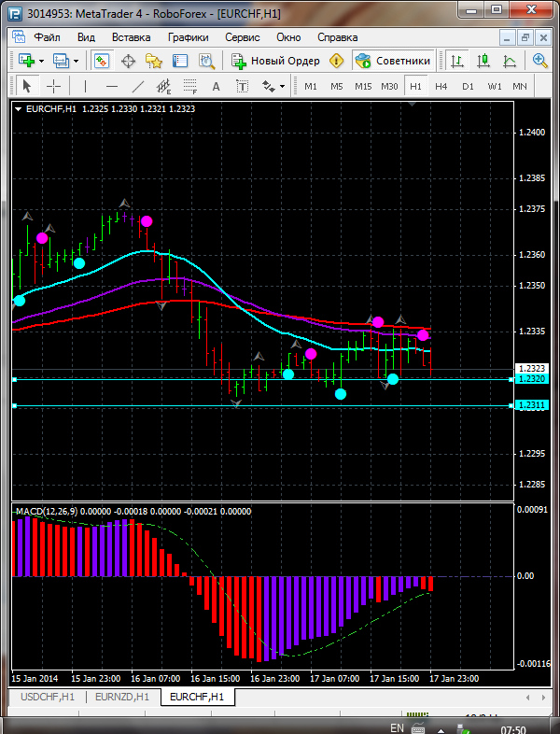The image size is (560, 734).
Task: Open the Сервис menu
Action: coord(243,37)
